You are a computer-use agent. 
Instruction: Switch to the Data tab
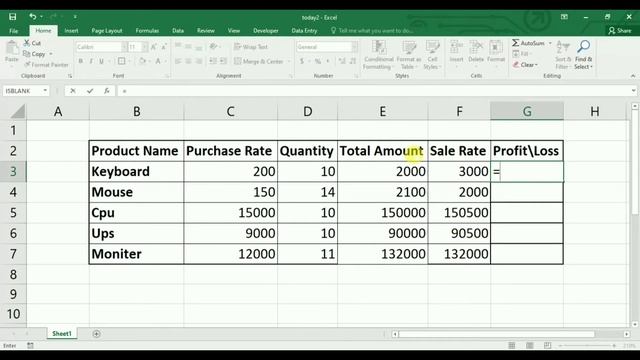178,31
